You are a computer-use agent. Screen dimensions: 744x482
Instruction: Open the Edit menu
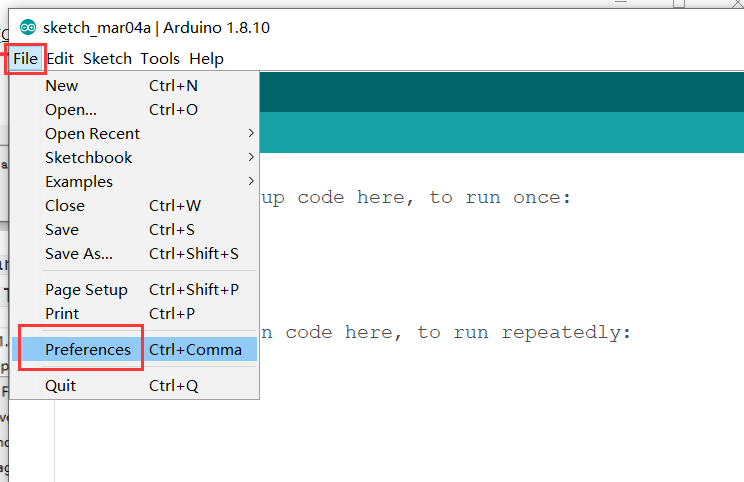coord(60,58)
